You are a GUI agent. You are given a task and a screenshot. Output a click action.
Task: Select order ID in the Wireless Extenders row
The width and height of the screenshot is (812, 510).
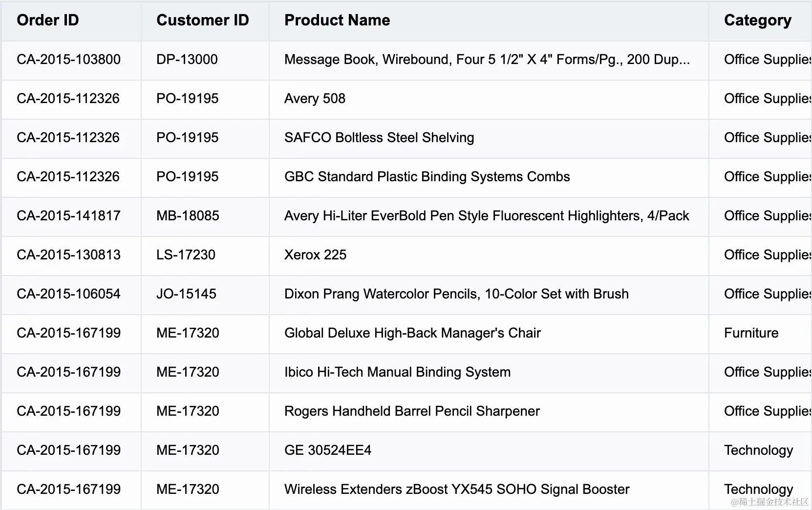tap(71, 490)
